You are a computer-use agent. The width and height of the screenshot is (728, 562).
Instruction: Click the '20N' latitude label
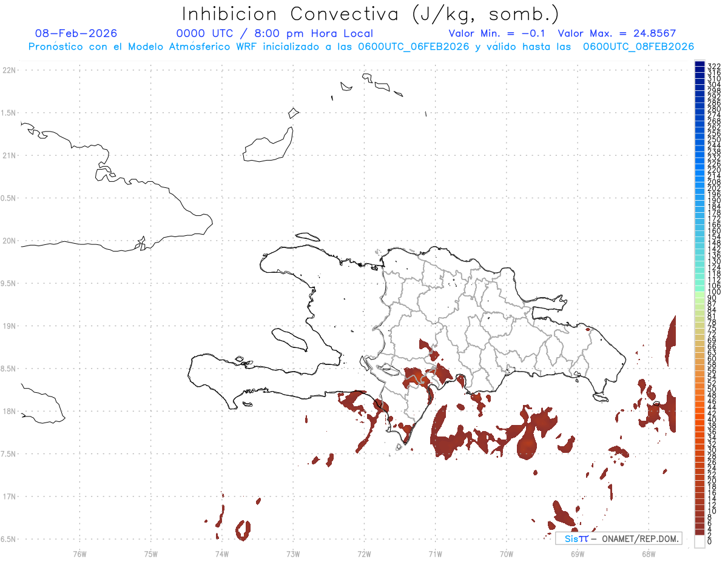pos(9,241)
